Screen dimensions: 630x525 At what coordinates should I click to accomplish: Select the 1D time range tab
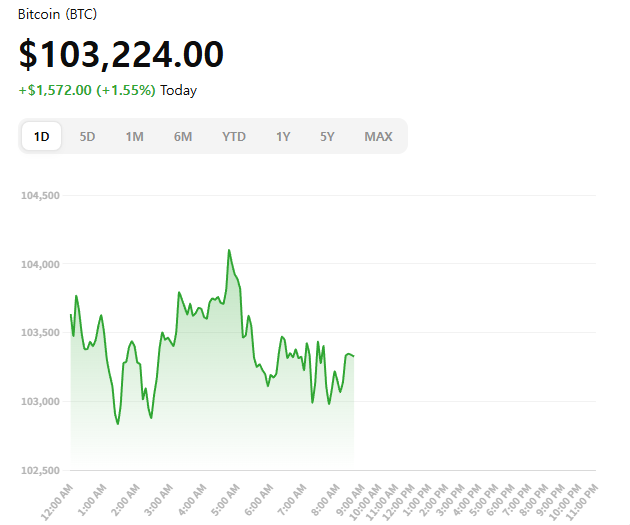tap(42, 137)
